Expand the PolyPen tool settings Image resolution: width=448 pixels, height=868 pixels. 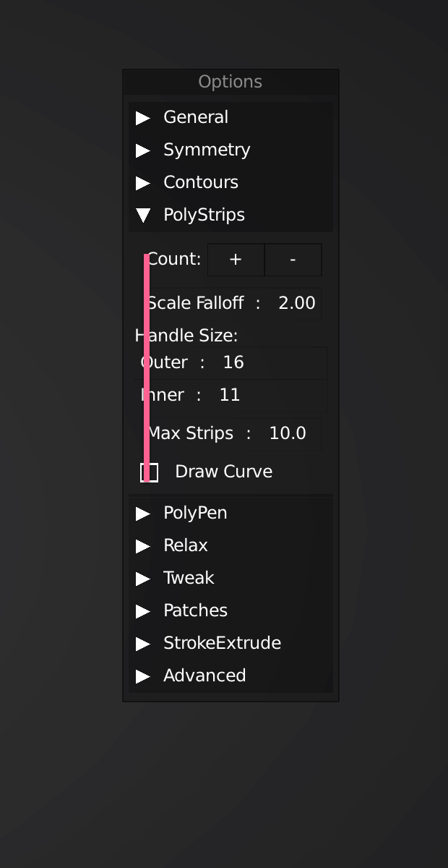(195, 513)
